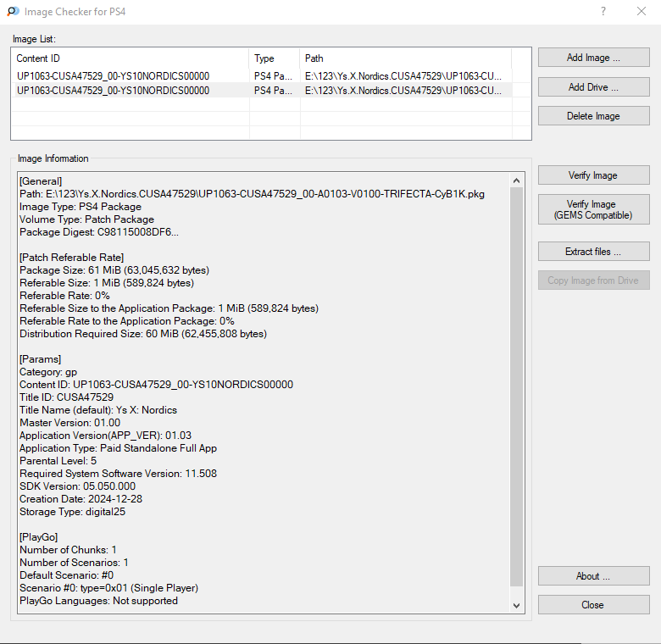Click the "PlayGo Languages: Not supported" line
Viewport: 661px width, 644px height.
(98, 600)
